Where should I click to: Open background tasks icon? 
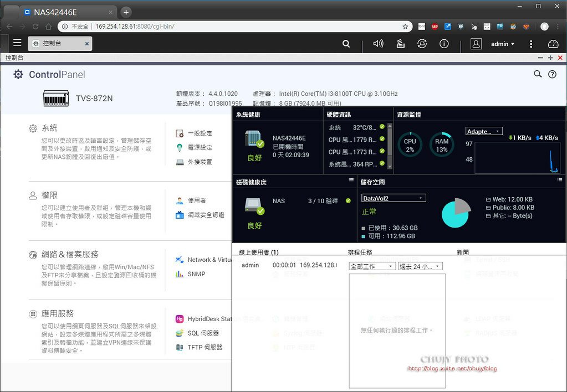(400, 44)
